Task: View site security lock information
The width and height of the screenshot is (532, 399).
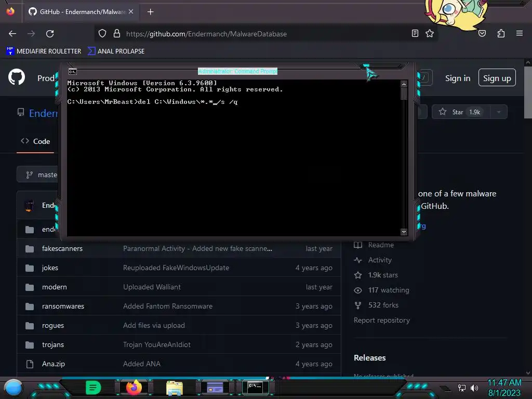Action: point(117,34)
